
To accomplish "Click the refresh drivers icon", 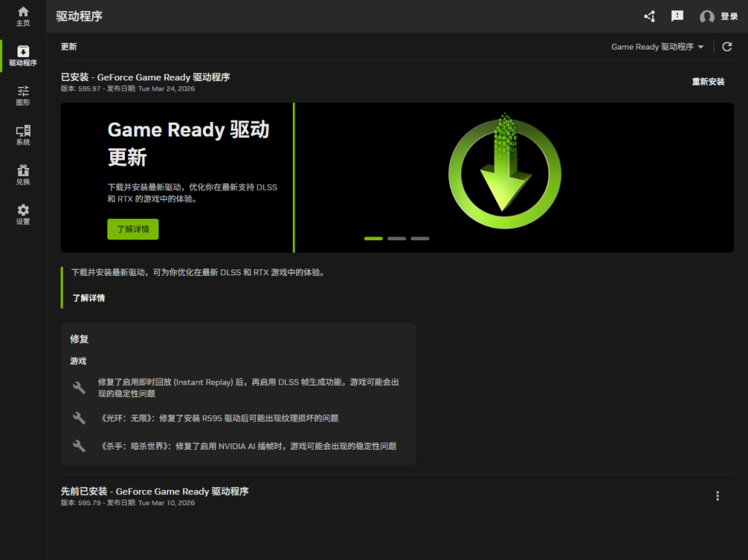I will tap(727, 47).
